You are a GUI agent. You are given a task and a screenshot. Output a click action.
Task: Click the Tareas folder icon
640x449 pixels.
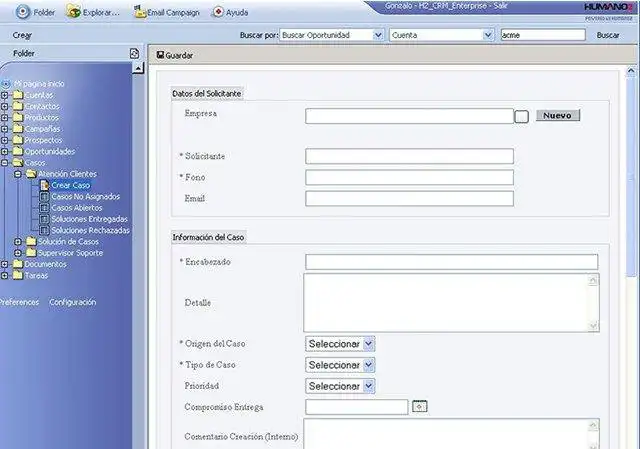point(18,275)
